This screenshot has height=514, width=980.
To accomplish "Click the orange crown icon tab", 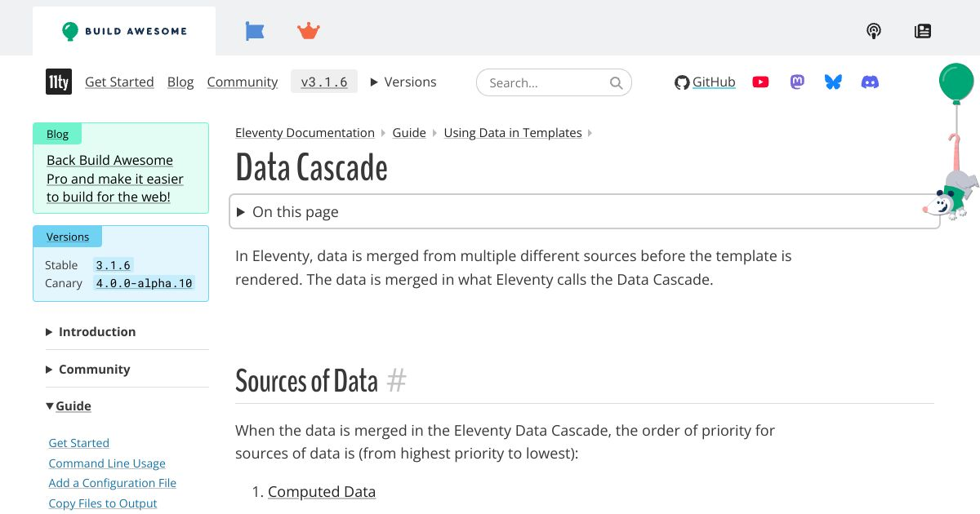I will (x=309, y=31).
